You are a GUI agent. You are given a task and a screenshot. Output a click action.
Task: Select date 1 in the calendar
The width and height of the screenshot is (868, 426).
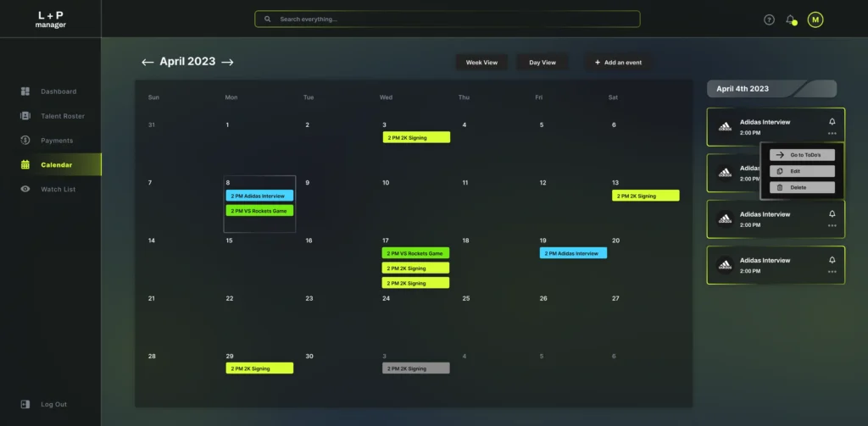(x=227, y=125)
